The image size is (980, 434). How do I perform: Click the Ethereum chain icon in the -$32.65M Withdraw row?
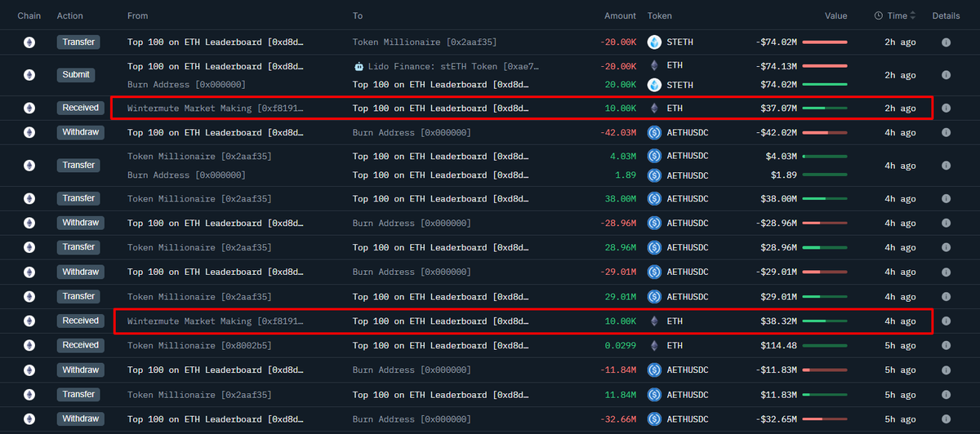pos(29,419)
